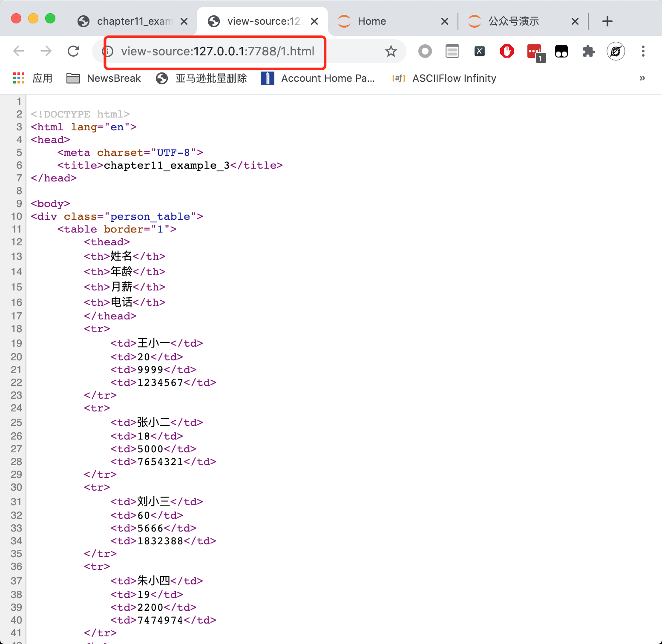Open the 应用 apps shortcut
The image size is (662, 644).
33,78
